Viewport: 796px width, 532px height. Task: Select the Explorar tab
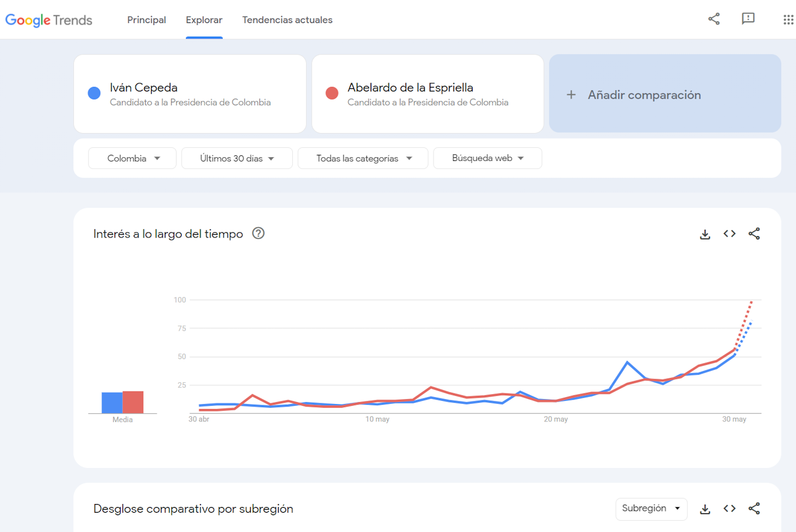(204, 20)
